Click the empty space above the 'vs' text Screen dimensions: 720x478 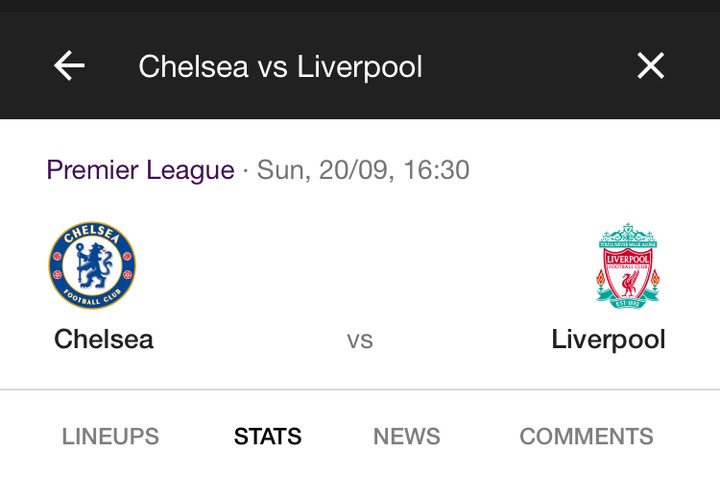pyautogui.click(x=360, y=265)
